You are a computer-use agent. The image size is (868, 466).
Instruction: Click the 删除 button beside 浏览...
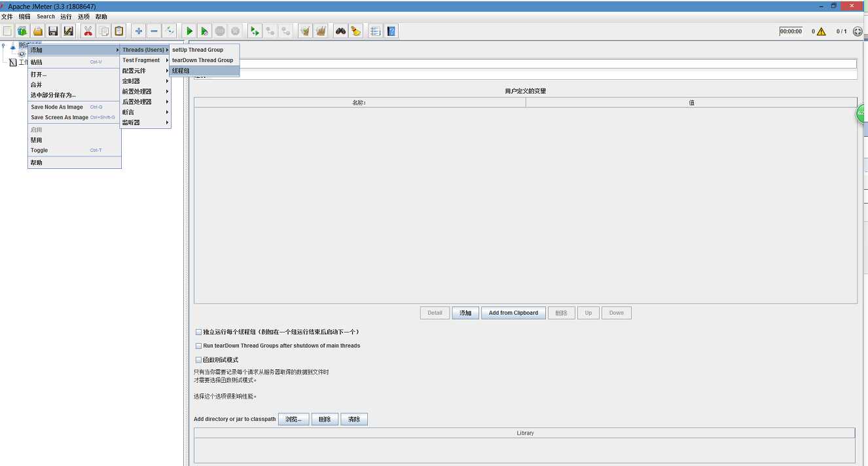click(325, 420)
